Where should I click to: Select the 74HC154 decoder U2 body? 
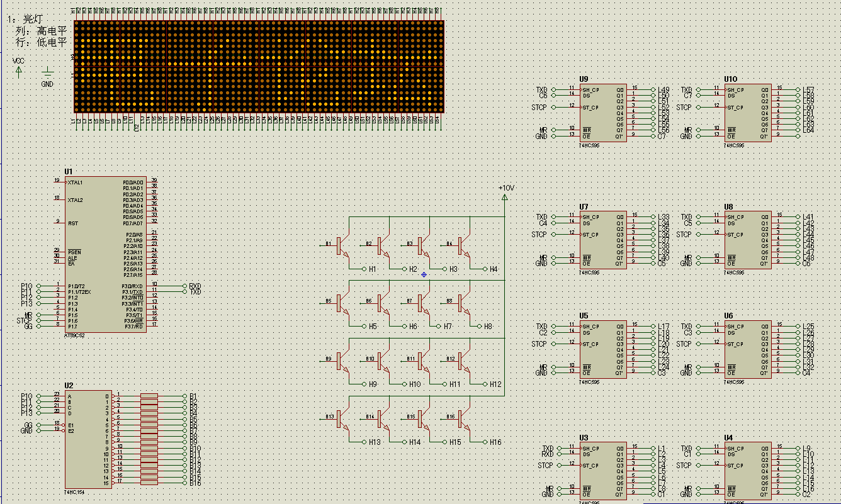[88, 440]
